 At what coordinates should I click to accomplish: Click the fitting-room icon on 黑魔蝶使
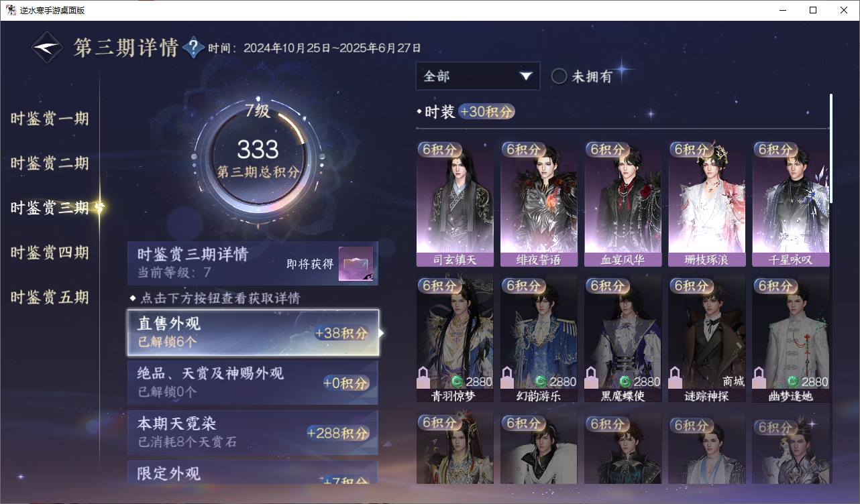(591, 378)
